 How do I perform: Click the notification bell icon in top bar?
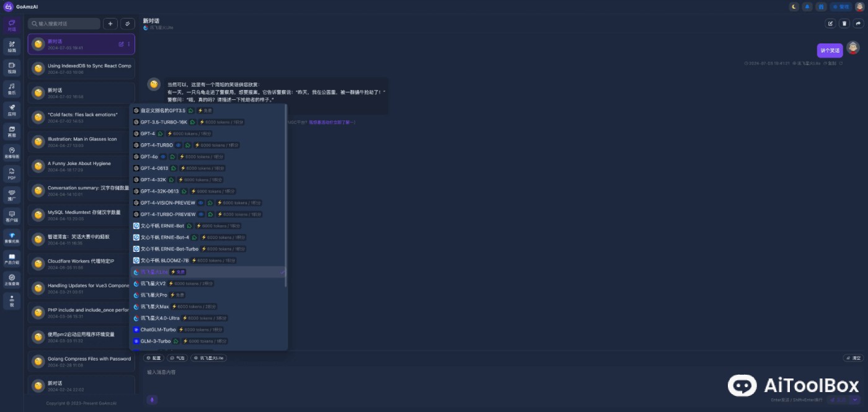[x=807, y=7]
